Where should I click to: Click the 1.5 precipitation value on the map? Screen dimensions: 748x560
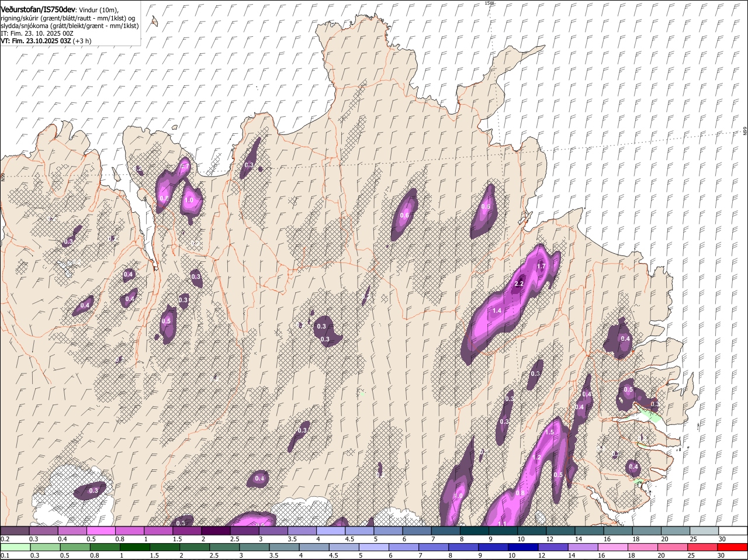(549, 433)
